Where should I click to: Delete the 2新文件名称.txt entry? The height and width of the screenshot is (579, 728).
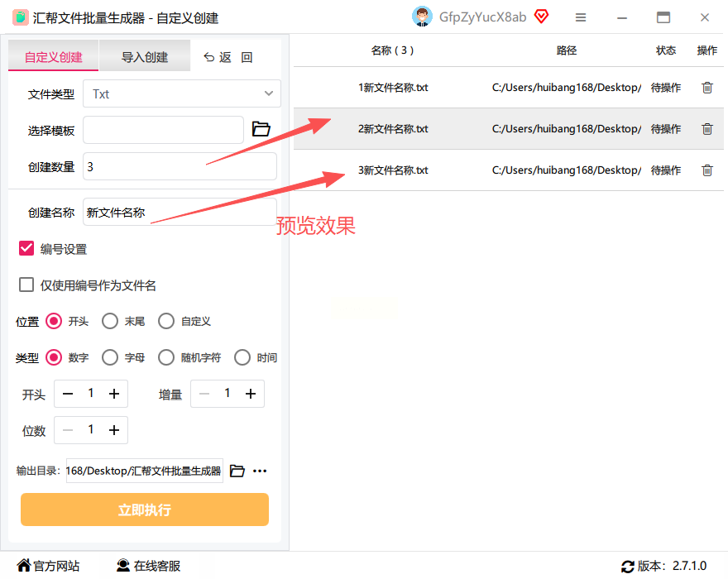[706, 128]
